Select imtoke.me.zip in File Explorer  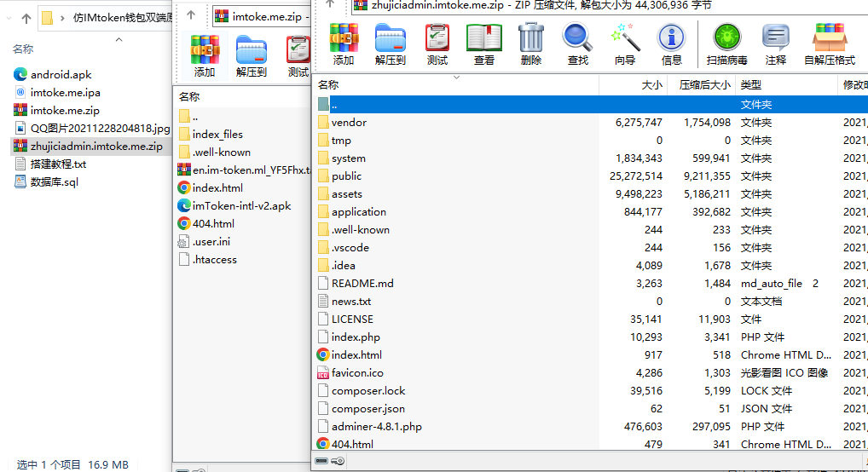(x=56, y=110)
